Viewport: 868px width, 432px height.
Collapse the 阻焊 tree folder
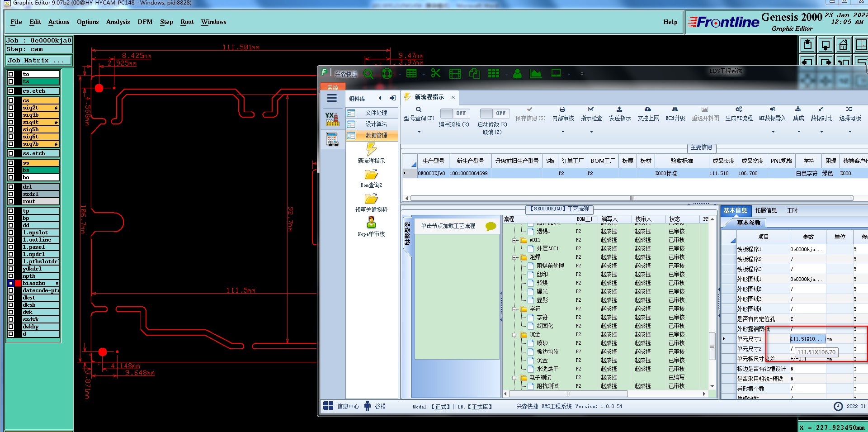click(x=514, y=257)
